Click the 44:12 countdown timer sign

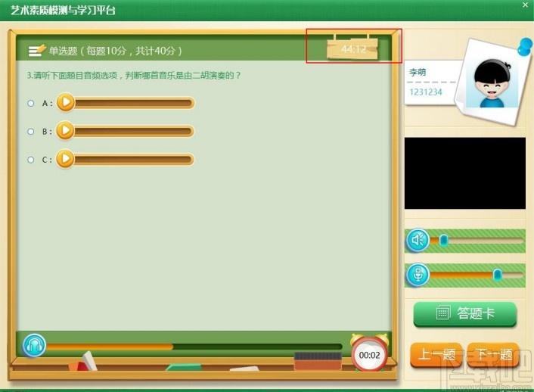pos(352,48)
